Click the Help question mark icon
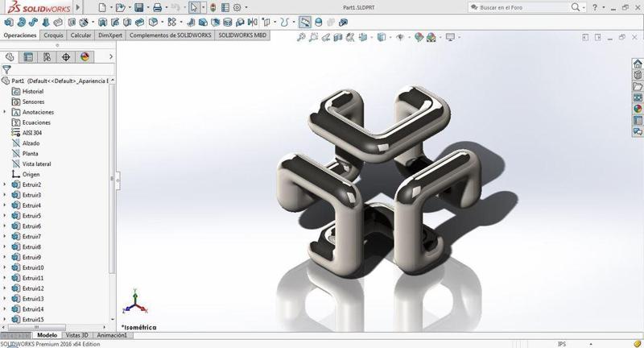The image size is (644, 348). (595, 7)
